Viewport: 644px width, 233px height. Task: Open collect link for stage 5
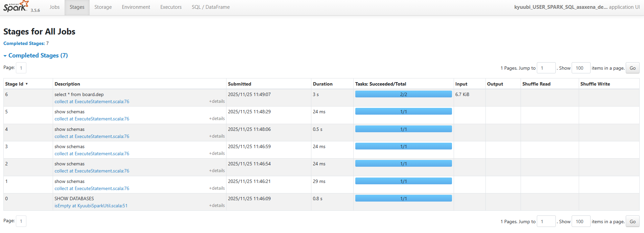[x=92, y=119]
